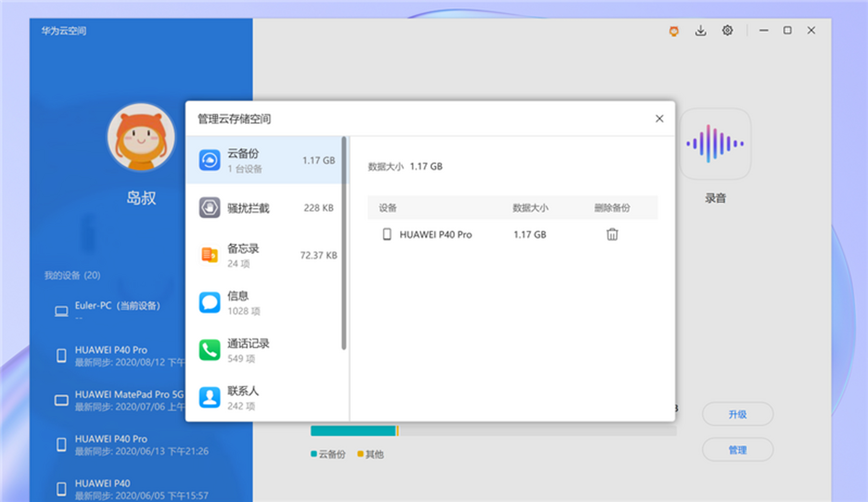Open the settings gear icon
The height and width of the screenshot is (502, 868).
point(727,30)
